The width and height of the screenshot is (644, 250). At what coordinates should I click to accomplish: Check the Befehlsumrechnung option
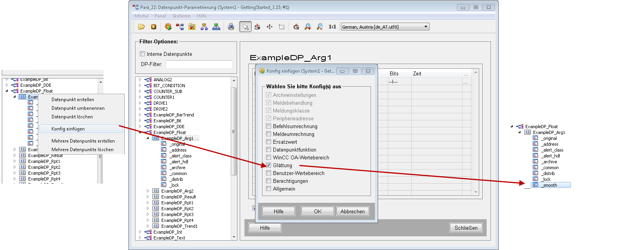pyautogui.click(x=268, y=126)
